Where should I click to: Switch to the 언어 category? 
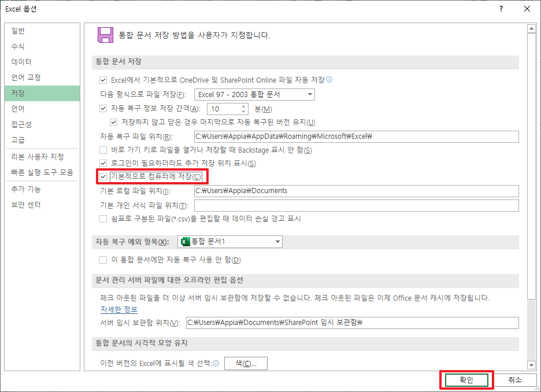coord(42,109)
